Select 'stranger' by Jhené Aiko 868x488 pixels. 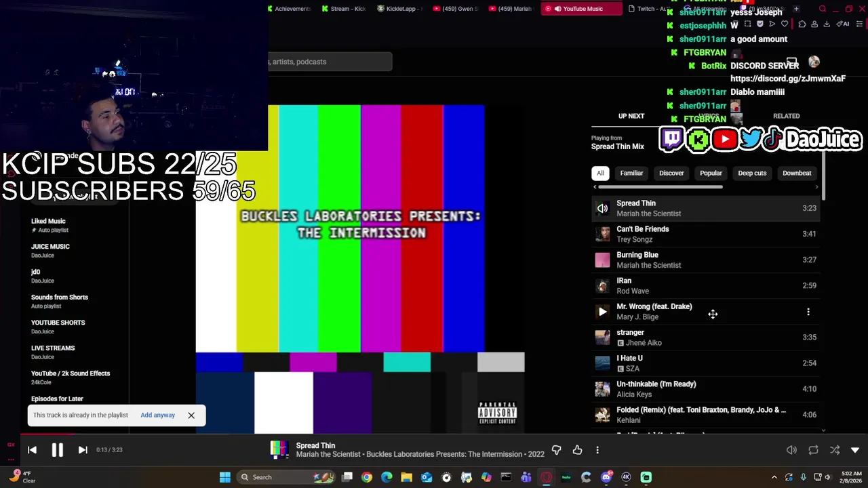705,337
